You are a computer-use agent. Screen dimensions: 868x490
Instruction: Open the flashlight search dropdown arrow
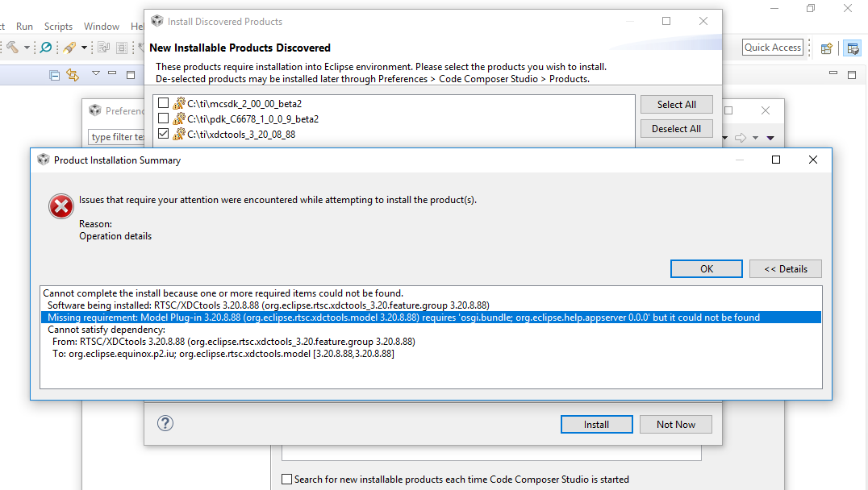point(84,48)
